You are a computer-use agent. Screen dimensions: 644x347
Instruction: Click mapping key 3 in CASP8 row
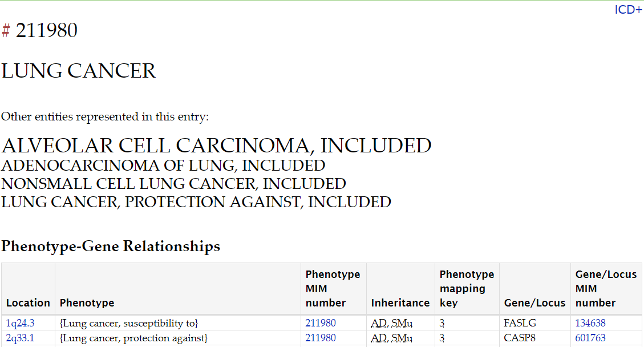[442, 338]
